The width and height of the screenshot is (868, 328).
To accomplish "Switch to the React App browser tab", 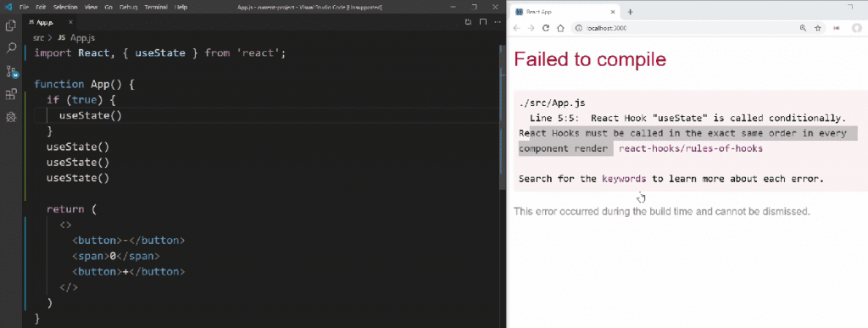I will pos(564,12).
